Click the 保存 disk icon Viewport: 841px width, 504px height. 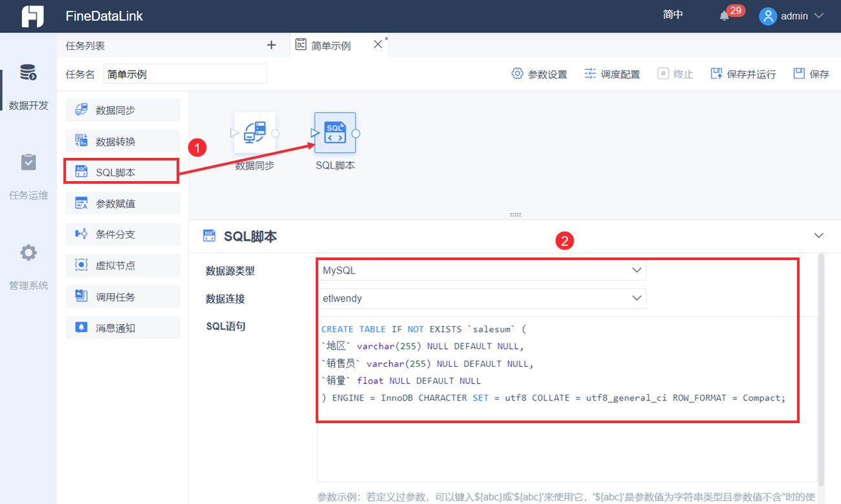pyautogui.click(x=799, y=74)
